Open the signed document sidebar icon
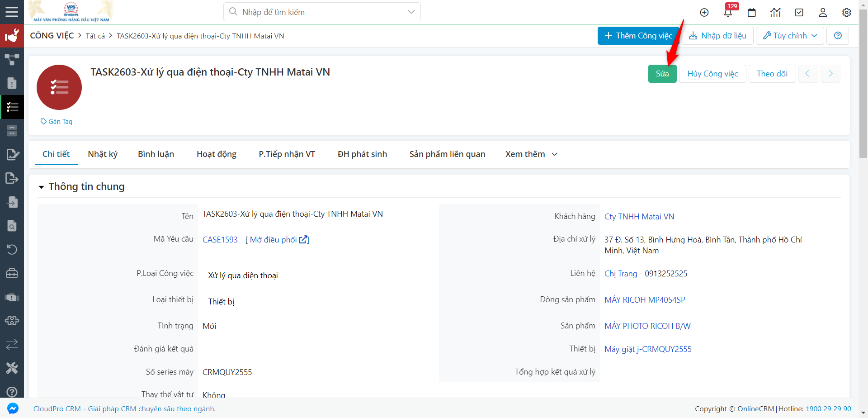The height and width of the screenshot is (418, 868). (12, 154)
